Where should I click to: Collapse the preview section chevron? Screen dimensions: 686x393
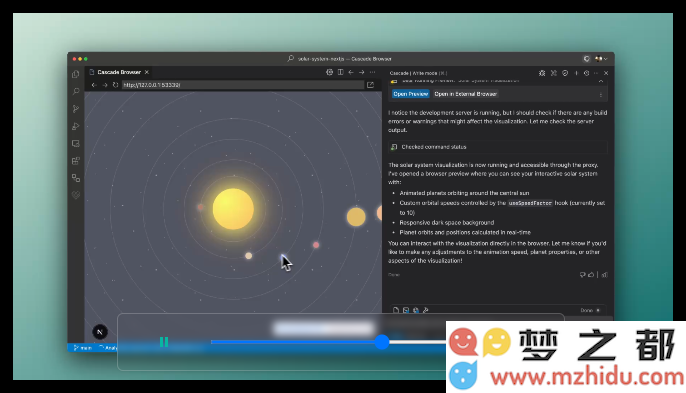pos(601,81)
